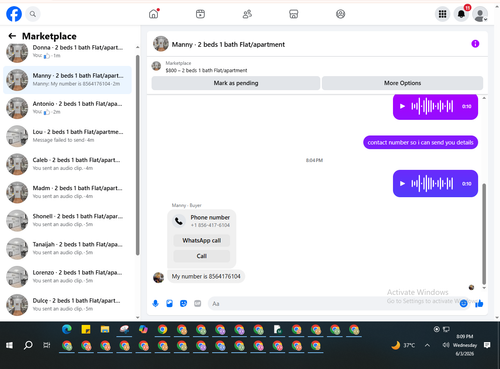Open the account profile menu
Image resolution: width=500 pixels, height=369 pixels.
click(480, 14)
